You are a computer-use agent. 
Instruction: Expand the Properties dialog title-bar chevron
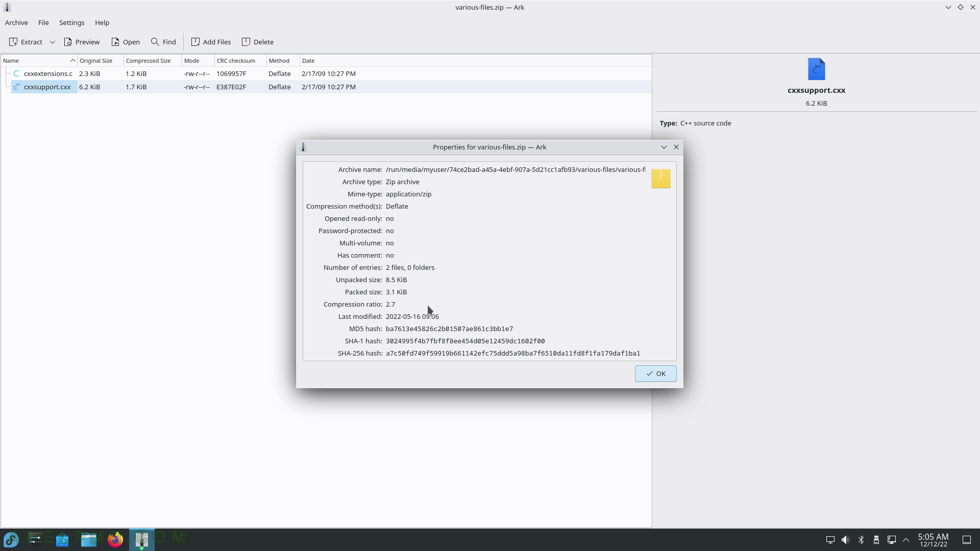click(x=664, y=147)
